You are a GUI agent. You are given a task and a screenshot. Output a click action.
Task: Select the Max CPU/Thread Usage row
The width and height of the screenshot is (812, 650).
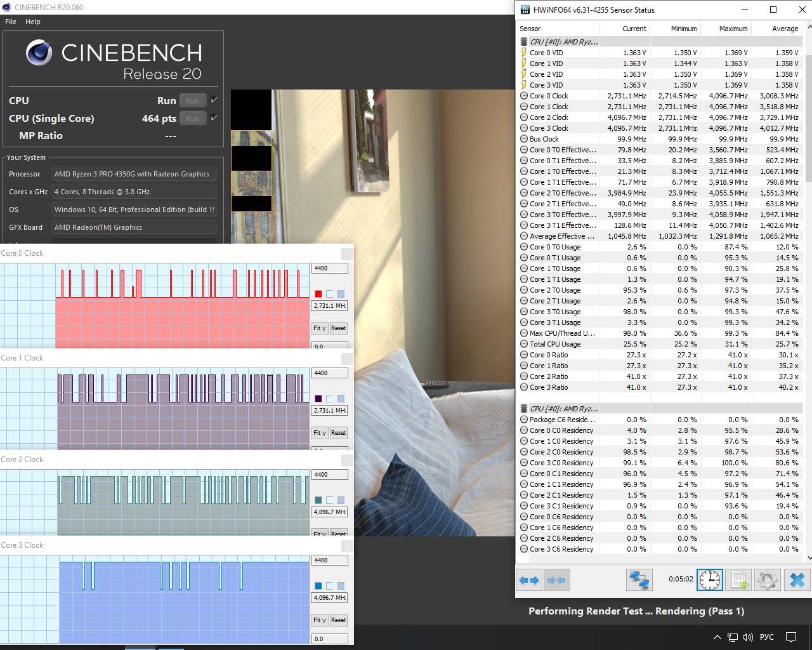coord(660,333)
